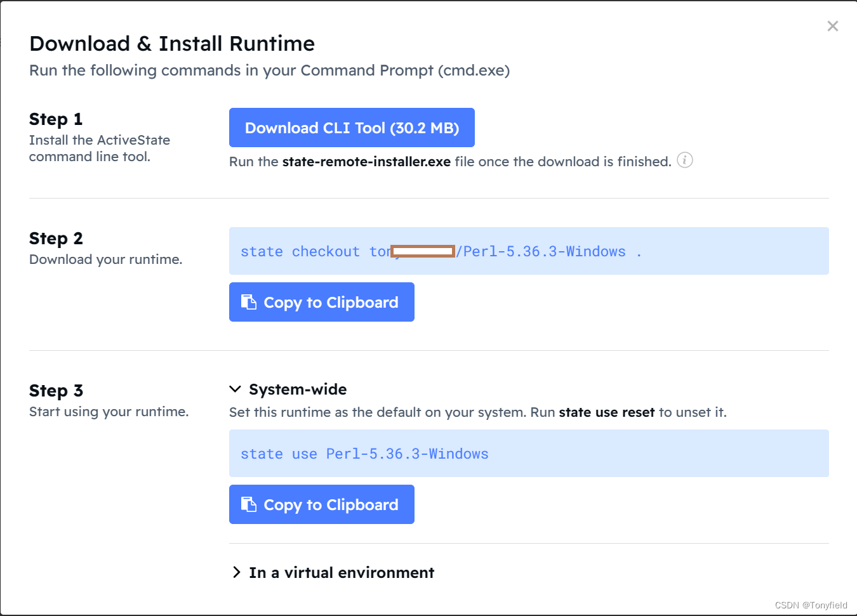Close the Download & Install Runtime dialog
The image size is (857, 616).
point(832,26)
